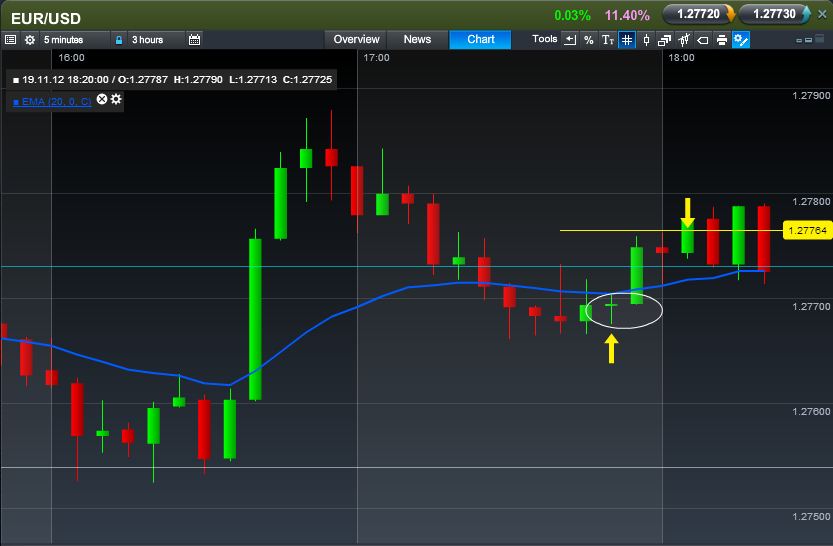Switch to the News tab
The image size is (833, 546).
pyautogui.click(x=417, y=40)
